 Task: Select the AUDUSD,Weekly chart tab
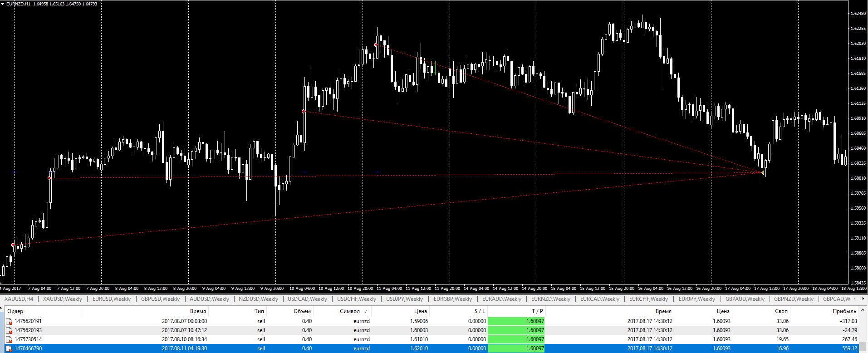point(209,299)
